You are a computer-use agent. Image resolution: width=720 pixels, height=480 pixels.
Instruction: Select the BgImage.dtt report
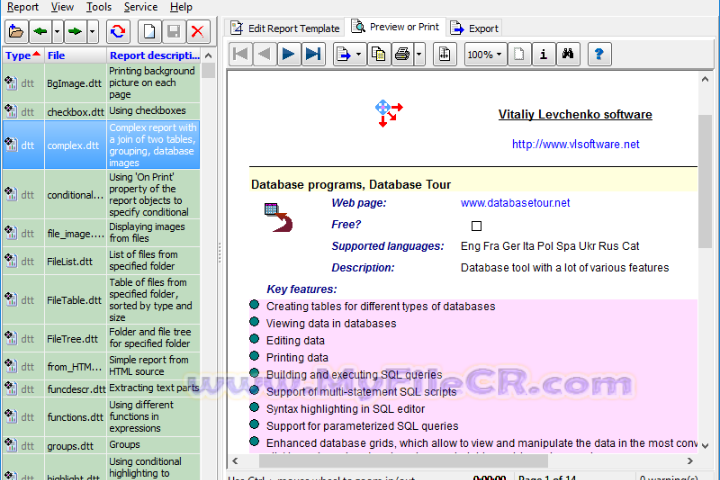[x=101, y=83]
